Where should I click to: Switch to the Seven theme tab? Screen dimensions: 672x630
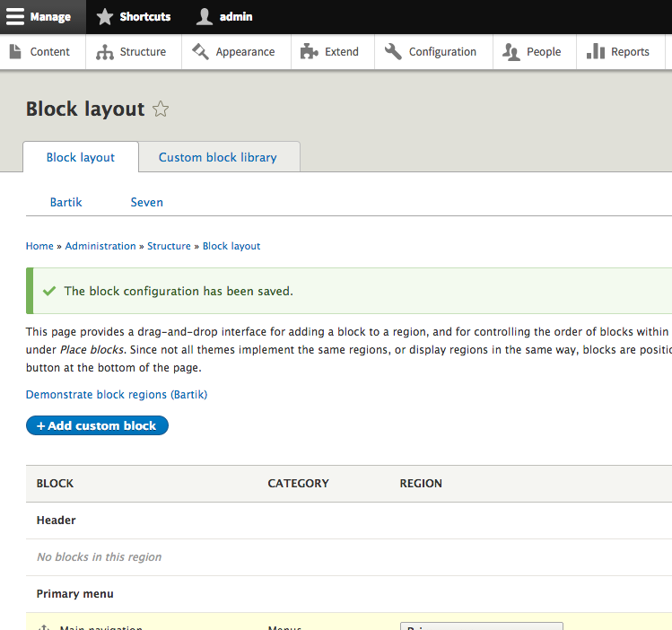147,202
